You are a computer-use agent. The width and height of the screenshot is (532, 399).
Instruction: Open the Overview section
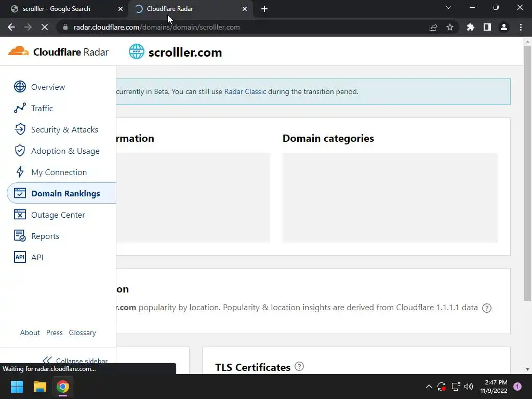[48, 87]
